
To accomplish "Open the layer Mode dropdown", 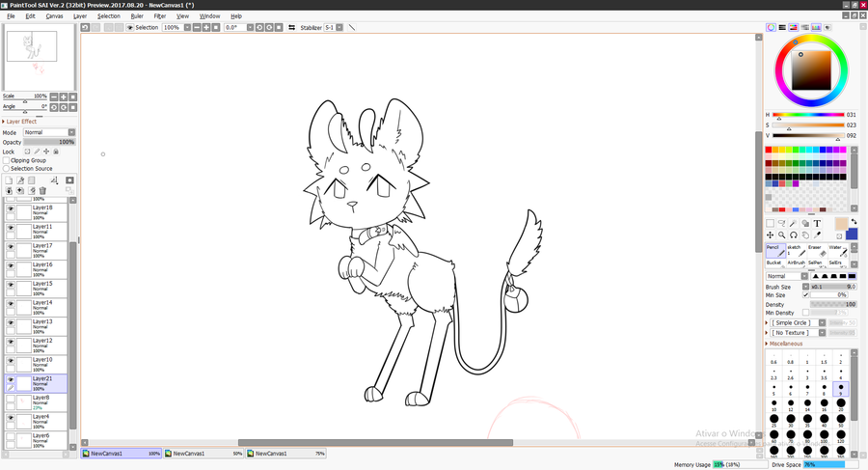I will [71, 132].
